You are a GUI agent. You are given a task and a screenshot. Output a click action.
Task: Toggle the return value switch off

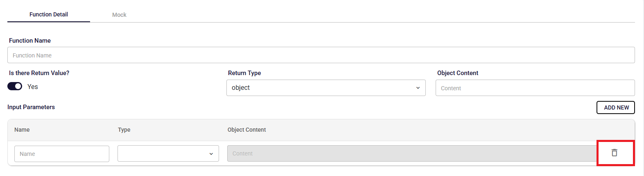[x=15, y=87]
